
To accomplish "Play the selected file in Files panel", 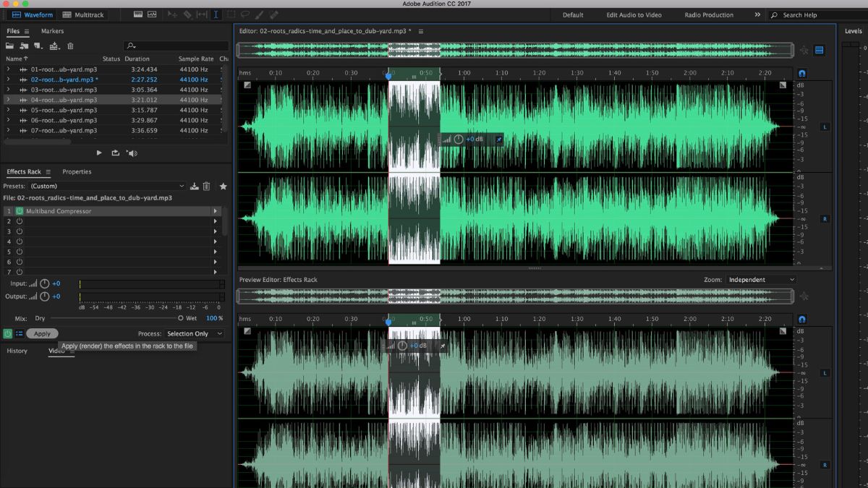I will click(x=100, y=153).
